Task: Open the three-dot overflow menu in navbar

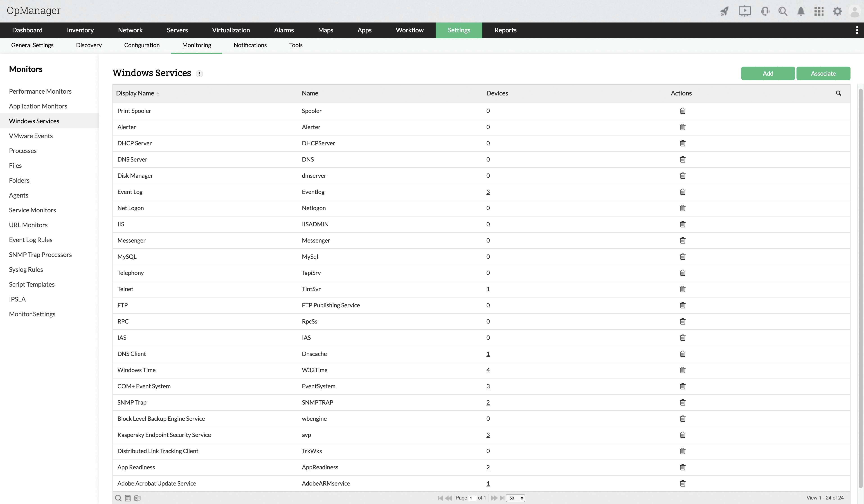Action: click(x=857, y=30)
